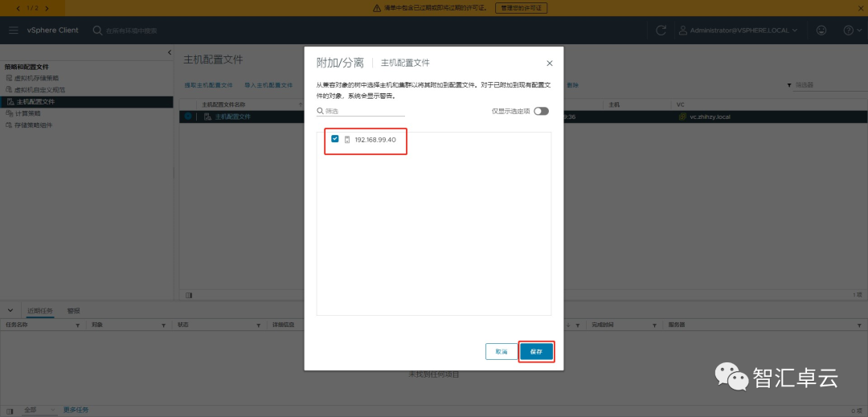This screenshot has height=417, width=868.
Task: Click the 筛选器 filter field at right
Action: click(830, 85)
